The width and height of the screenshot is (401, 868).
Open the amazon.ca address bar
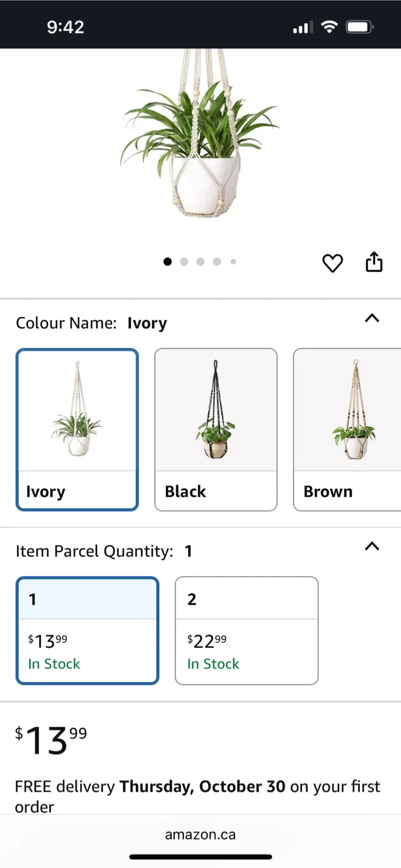[x=200, y=834]
